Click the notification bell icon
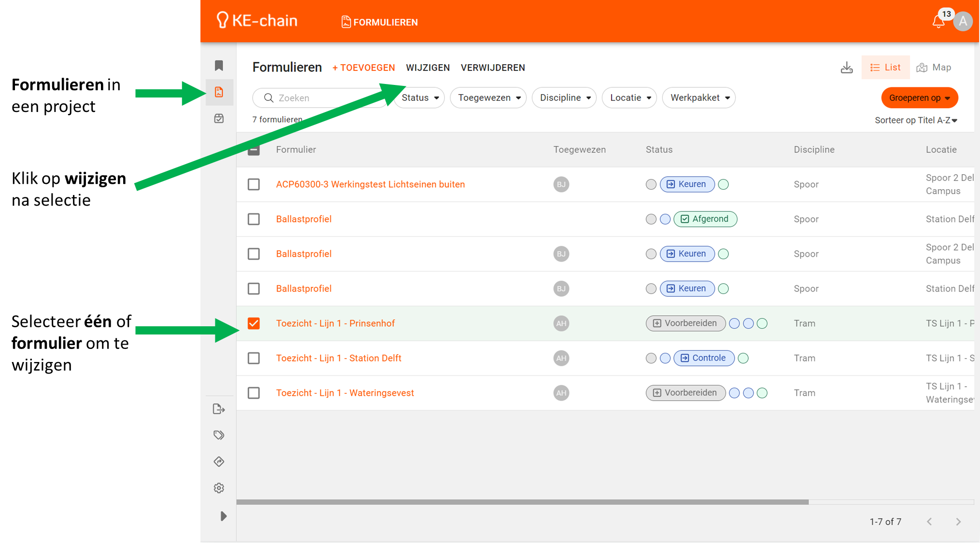Image resolution: width=980 pixels, height=543 pixels. click(938, 22)
